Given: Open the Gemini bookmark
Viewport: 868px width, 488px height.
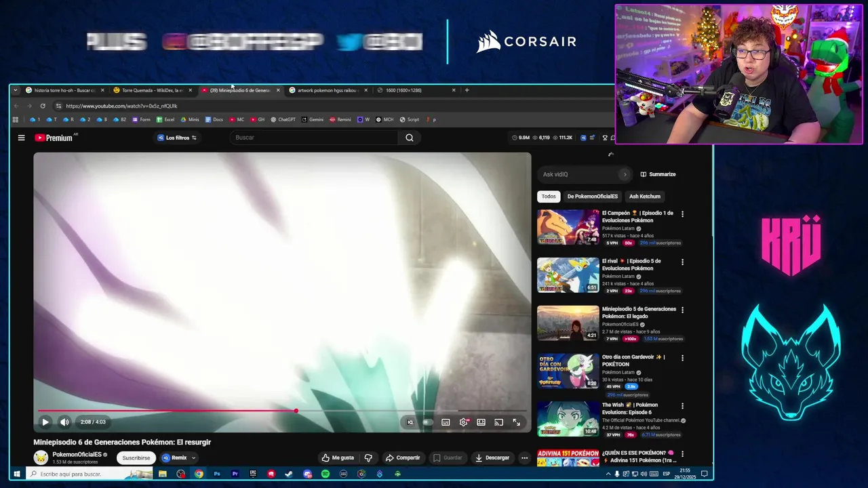Looking at the screenshot, I should (x=313, y=119).
